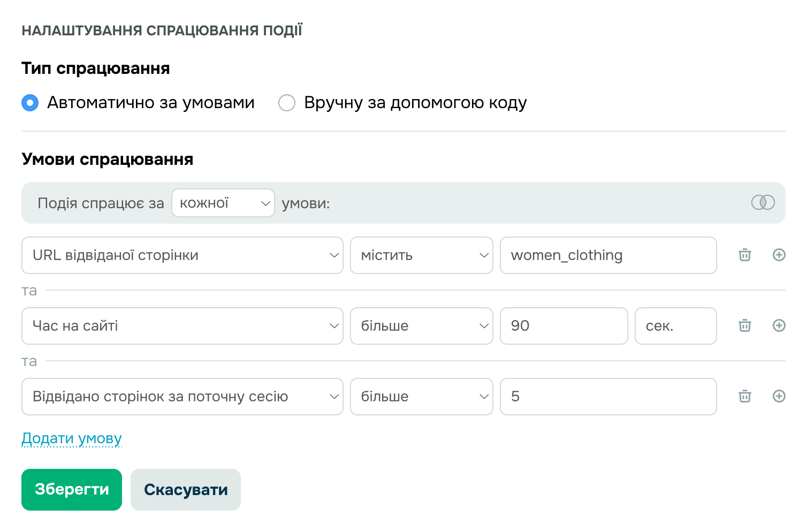Click the Додати умову link
Viewport: 807px width, 532px height.
point(71,438)
